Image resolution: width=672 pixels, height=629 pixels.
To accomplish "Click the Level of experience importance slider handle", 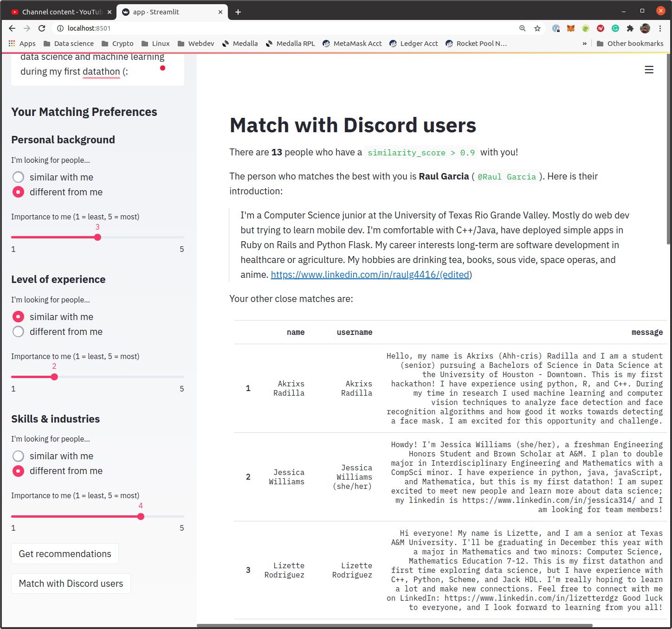I will [x=54, y=377].
